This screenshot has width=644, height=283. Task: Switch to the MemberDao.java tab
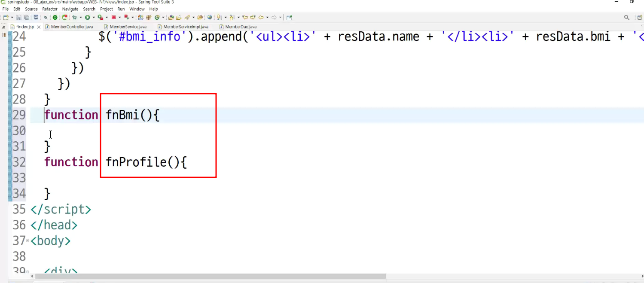point(238,27)
